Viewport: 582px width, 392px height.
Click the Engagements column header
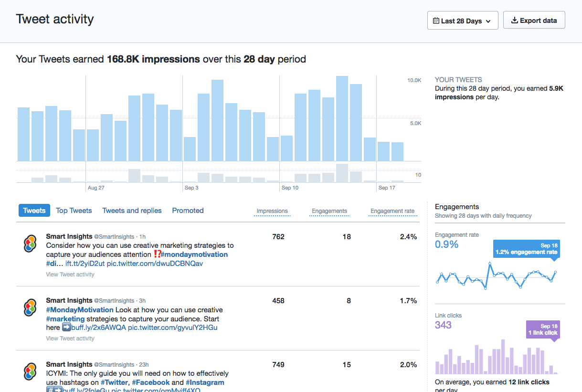(329, 211)
